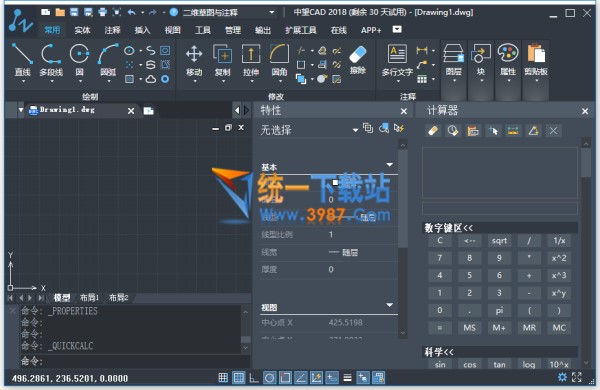Click the undo arrow in quick access toolbar
Screen dimensions: 600x390
click(132, 12)
